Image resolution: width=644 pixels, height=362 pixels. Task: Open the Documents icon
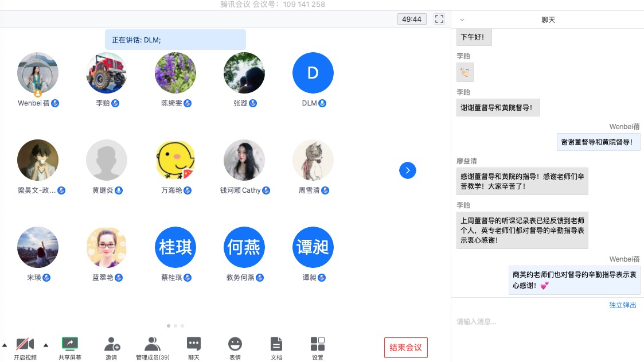[x=276, y=344]
